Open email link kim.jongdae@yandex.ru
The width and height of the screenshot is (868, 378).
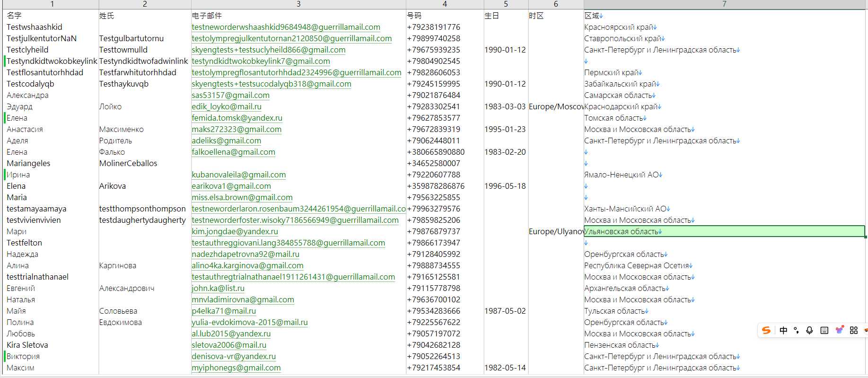(235, 231)
